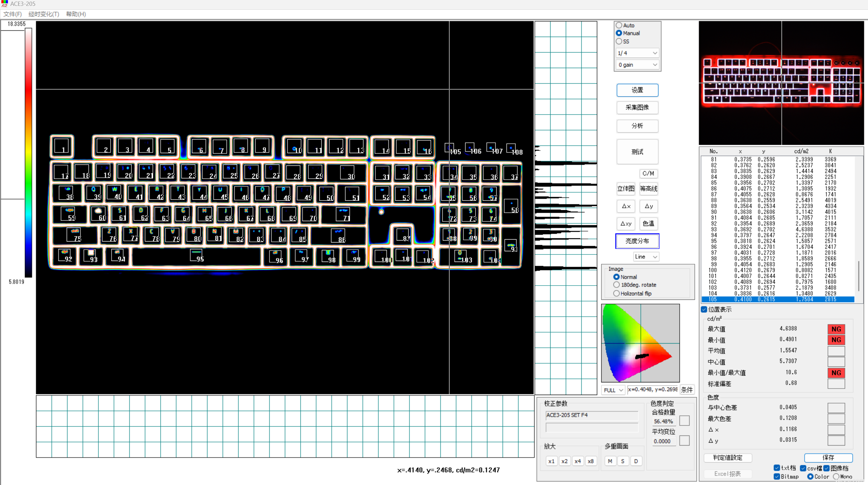Viewport: 868px width, 485px height.
Task: Click the NG indicator for 最小值/最大值
Action: pos(836,373)
